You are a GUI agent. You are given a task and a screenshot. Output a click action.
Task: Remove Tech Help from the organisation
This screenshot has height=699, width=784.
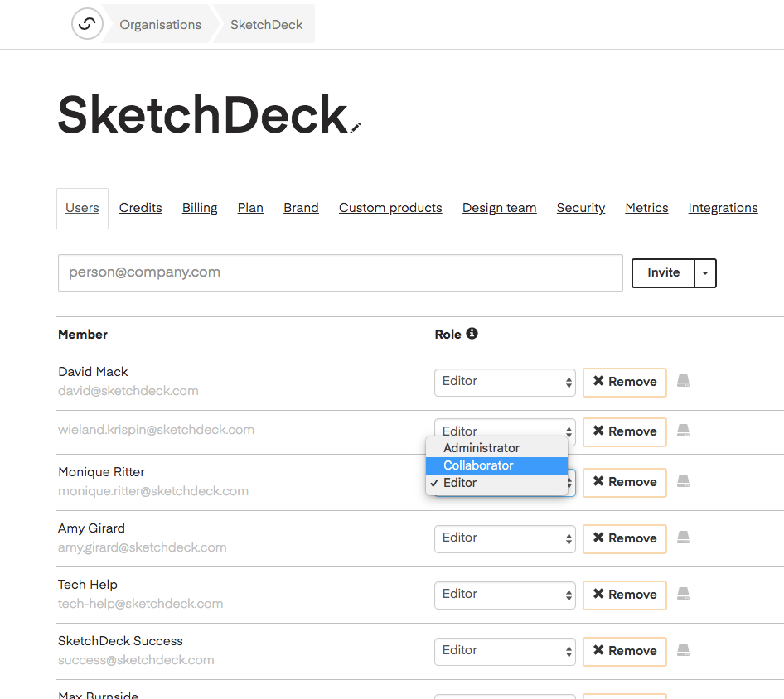pyautogui.click(x=625, y=595)
